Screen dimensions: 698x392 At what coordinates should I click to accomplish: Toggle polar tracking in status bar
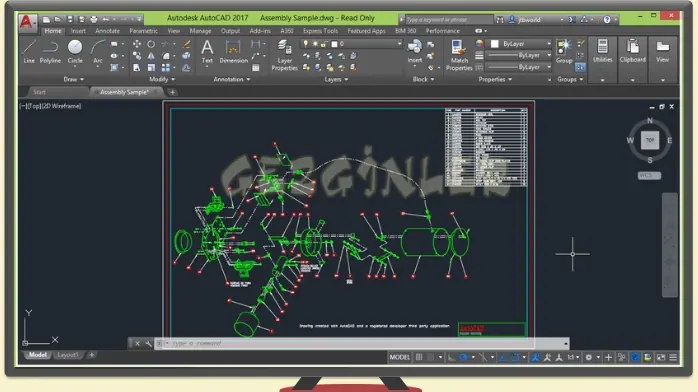tap(463, 357)
